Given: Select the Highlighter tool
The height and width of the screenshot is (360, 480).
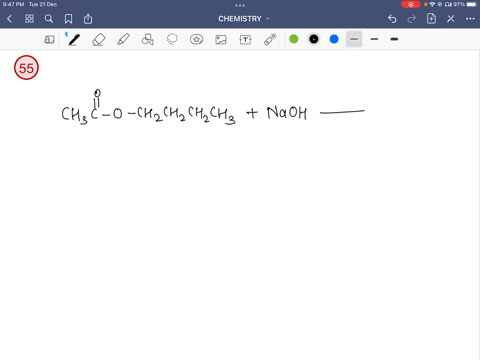Looking at the screenshot, I should point(123,40).
